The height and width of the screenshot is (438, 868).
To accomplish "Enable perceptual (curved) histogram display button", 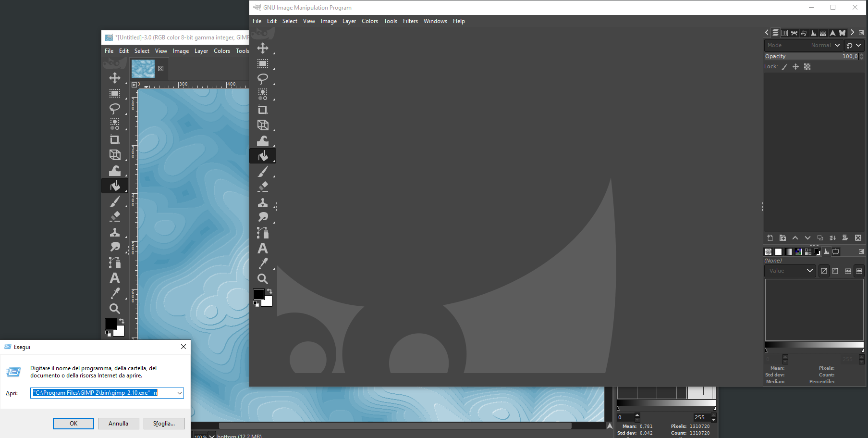I will 835,271.
